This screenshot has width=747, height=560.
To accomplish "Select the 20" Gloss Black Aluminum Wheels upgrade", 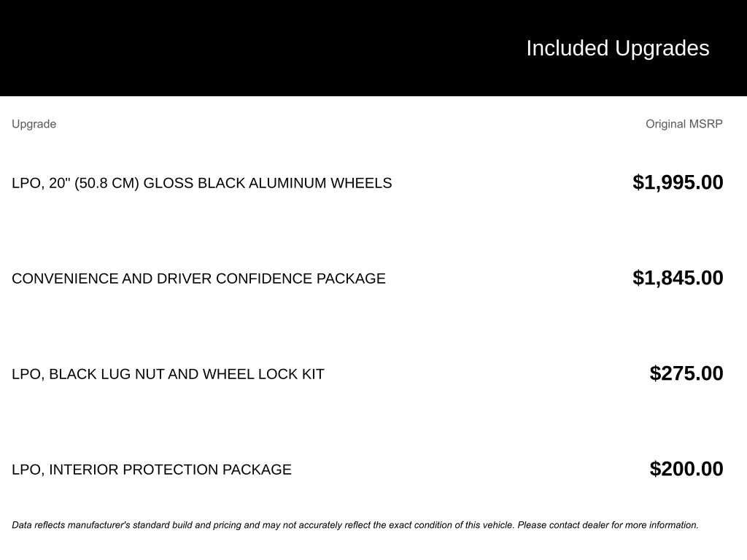I will [x=201, y=183].
